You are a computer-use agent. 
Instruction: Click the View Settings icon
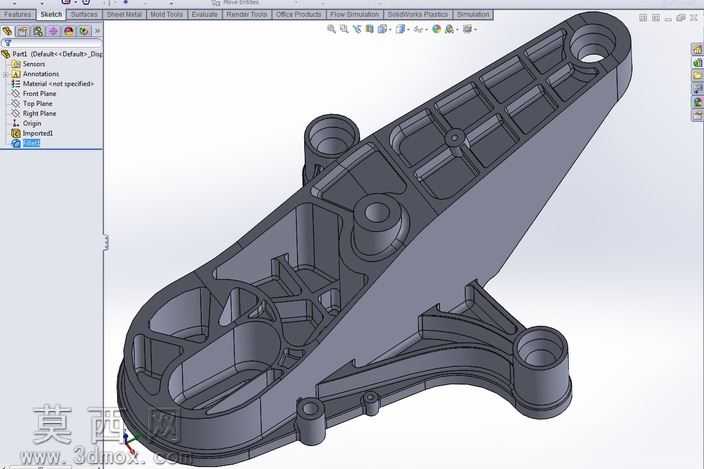coord(467,29)
